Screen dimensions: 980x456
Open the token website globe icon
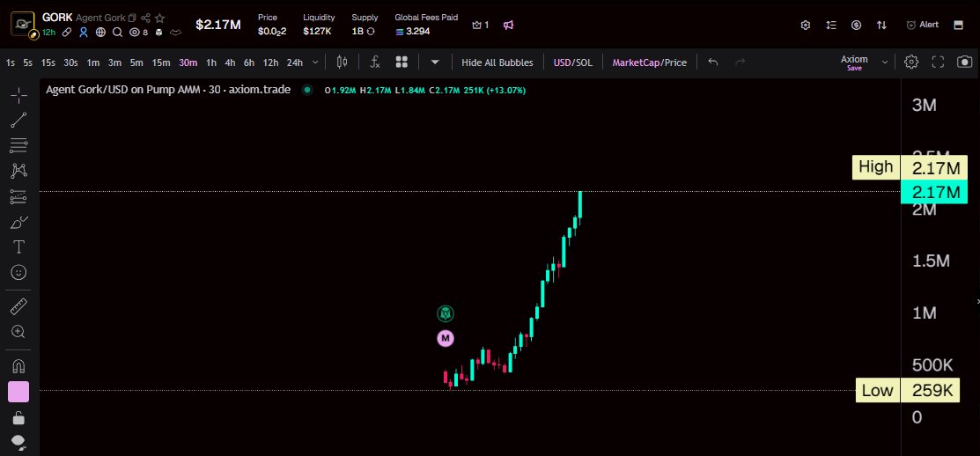point(100,32)
